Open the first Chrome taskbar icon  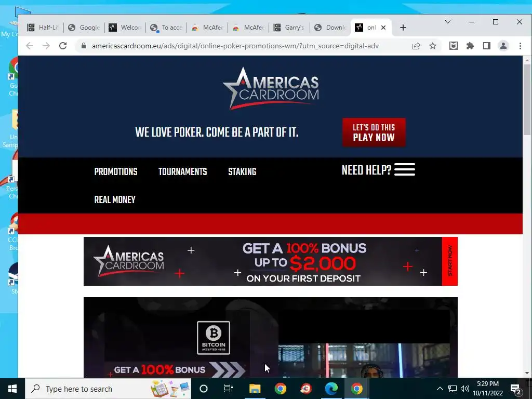tap(280, 389)
